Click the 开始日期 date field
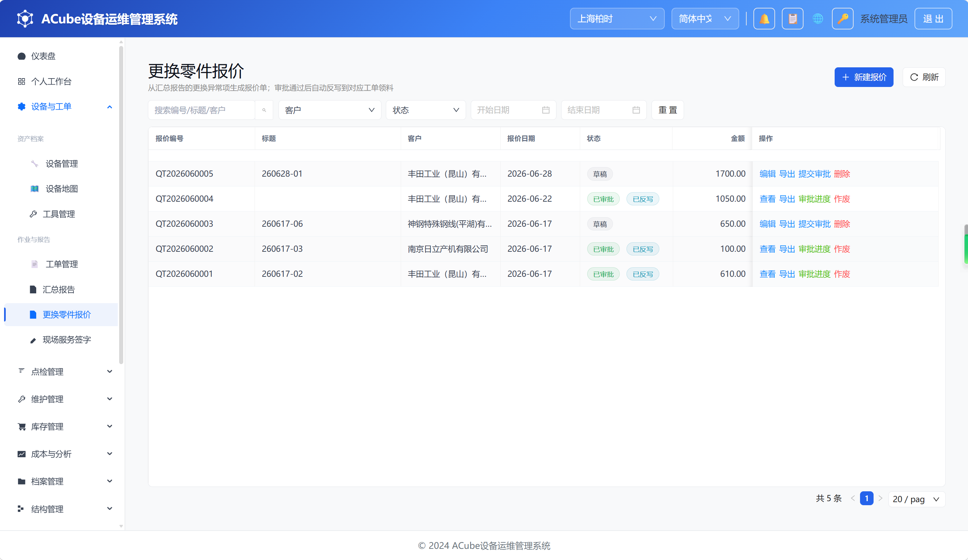Image resolution: width=968 pixels, height=560 pixels. pos(513,110)
